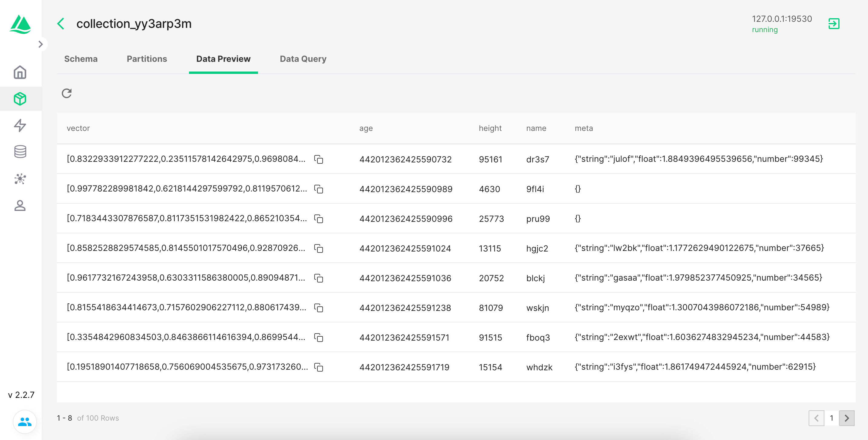Screen dimensions: 868x440
Task: Switch to the Partitions tab
Action: [x=147, y=59]
